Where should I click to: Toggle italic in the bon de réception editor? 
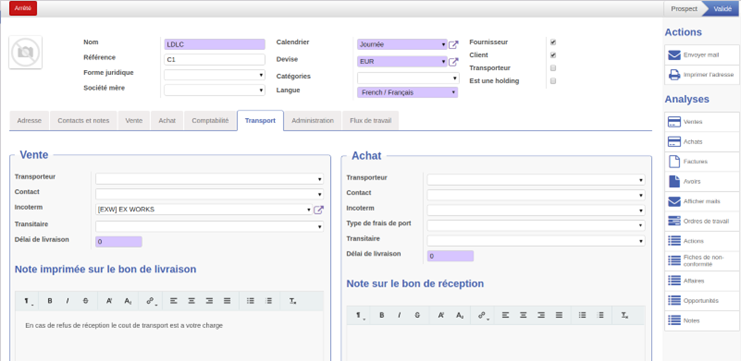click(399, 315)
